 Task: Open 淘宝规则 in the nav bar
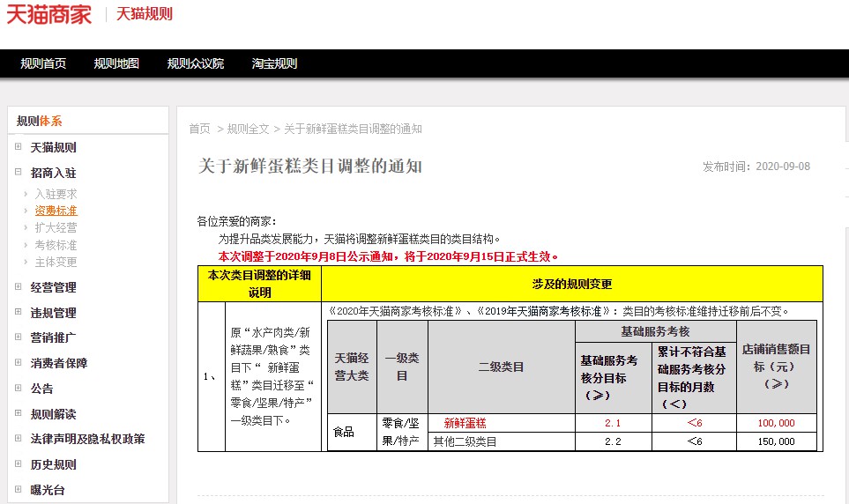point(274,63)
